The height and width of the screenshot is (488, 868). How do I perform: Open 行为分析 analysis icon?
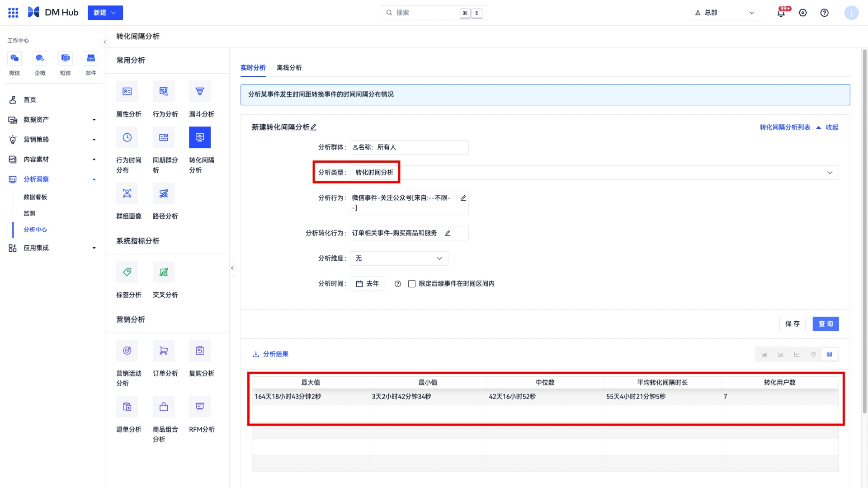pyautogui.click(x=164, y=91)
